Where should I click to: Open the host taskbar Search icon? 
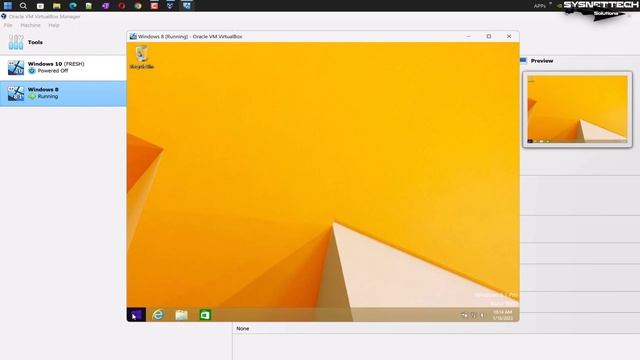click(x=23, y=5)
